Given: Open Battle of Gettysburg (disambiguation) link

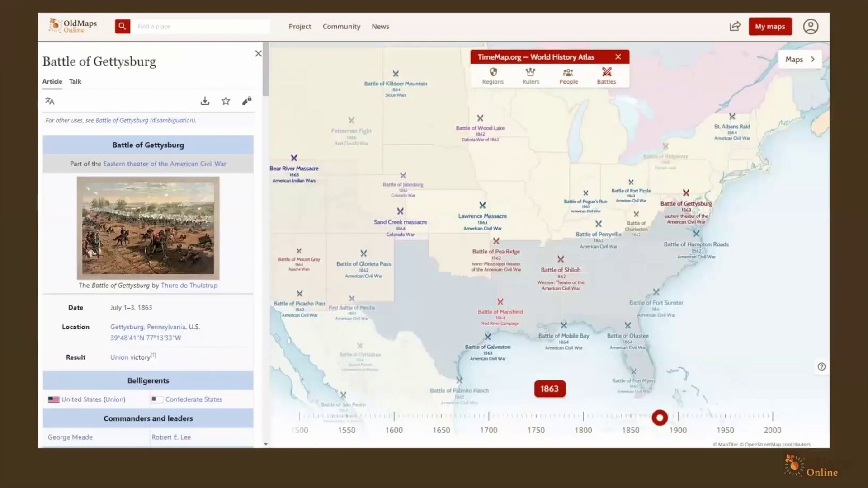Looking at the screenshot, I should (146, 121).
